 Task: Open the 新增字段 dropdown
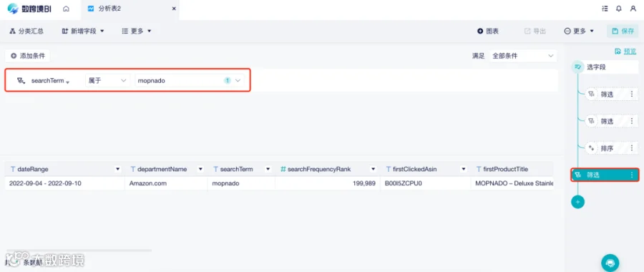pos(82,31)
